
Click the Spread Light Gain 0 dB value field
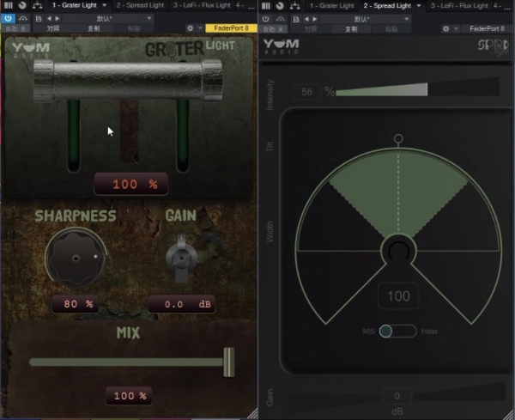coord(397,396)
